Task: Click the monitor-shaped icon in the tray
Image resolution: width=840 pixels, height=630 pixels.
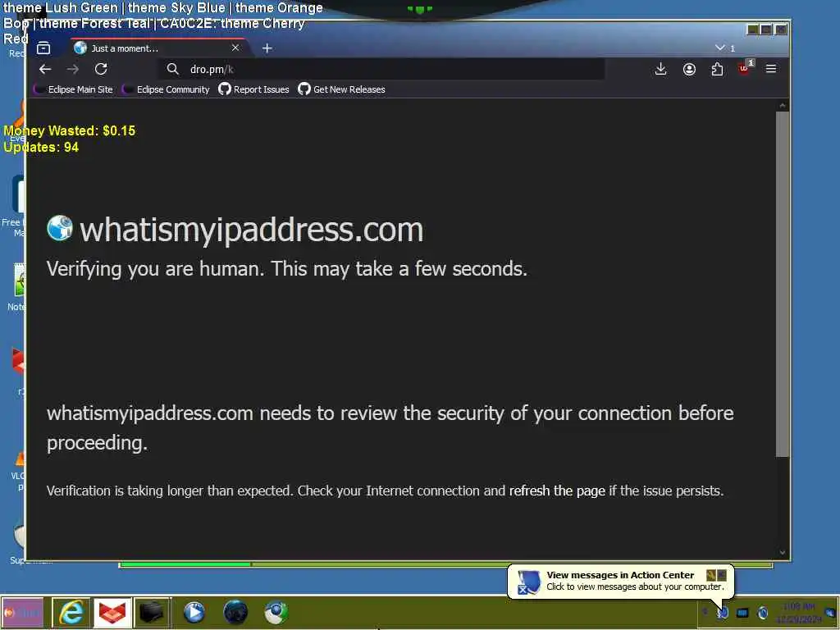Action: click(742, 612)
